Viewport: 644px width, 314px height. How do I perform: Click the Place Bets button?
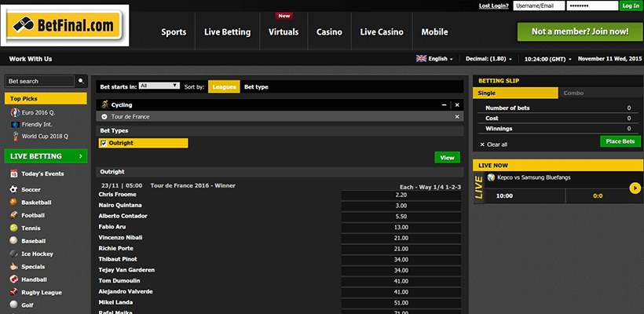pyautogui.click(x=620, y=141)
